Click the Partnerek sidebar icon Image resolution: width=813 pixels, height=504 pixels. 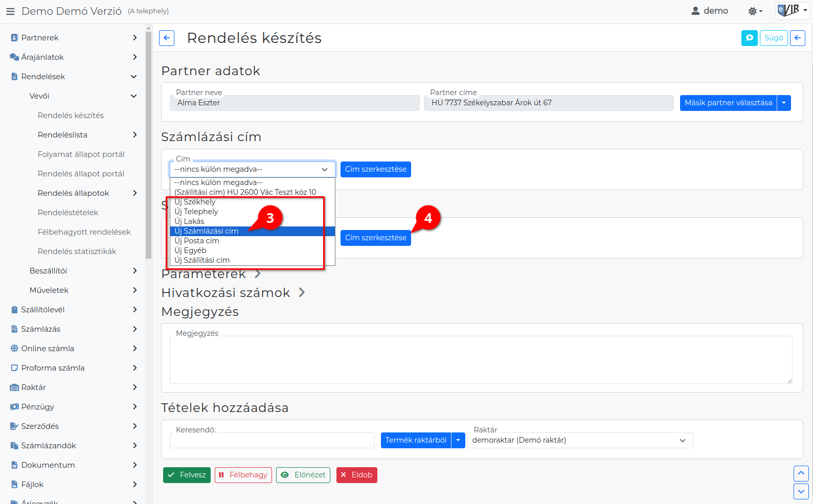[x=14, y=38]
